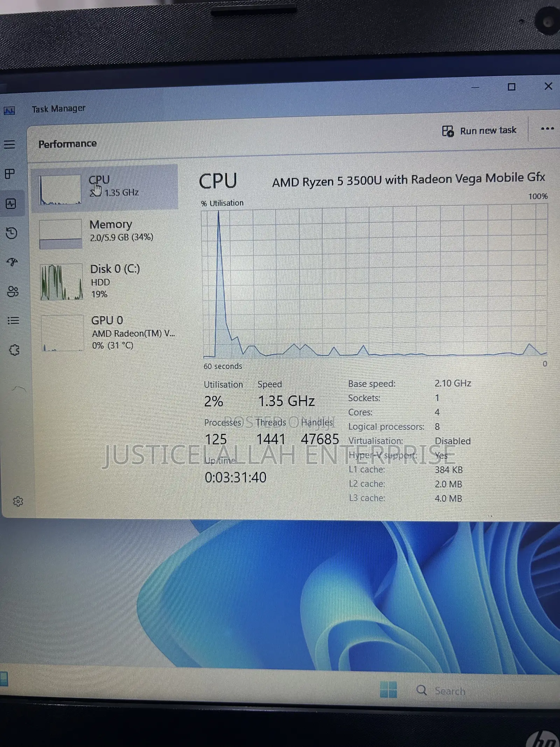Screen dimensions: 560x747
Task: Click the Task Manager title text
Action: [58, 109]
